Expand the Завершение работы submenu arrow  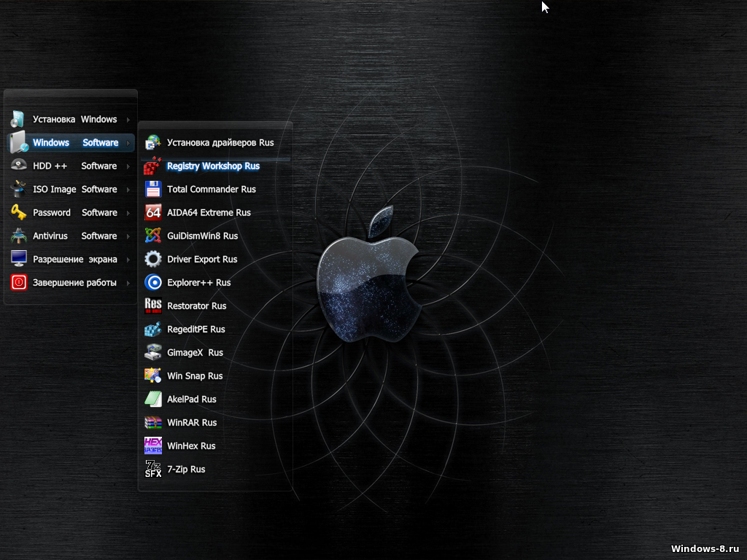pyautogui.click(x=128, y=283)
